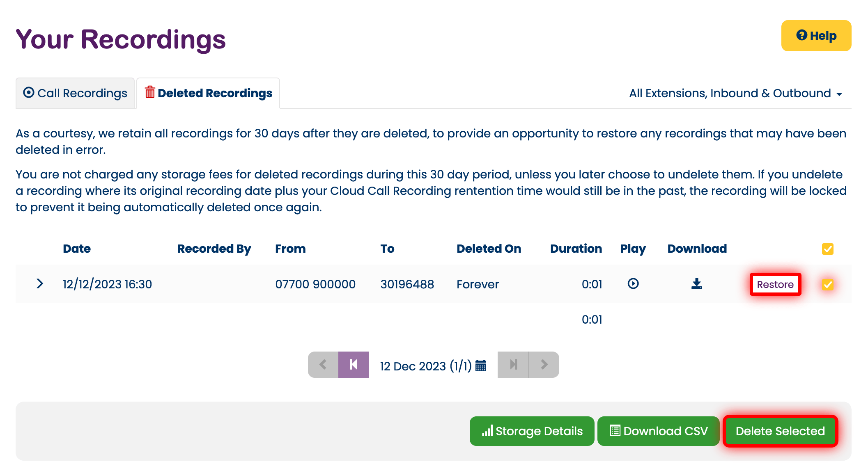Open calendar picker beside 12 Dec 2023
Viewport: 868px width, 466px height.
[481, 365]
